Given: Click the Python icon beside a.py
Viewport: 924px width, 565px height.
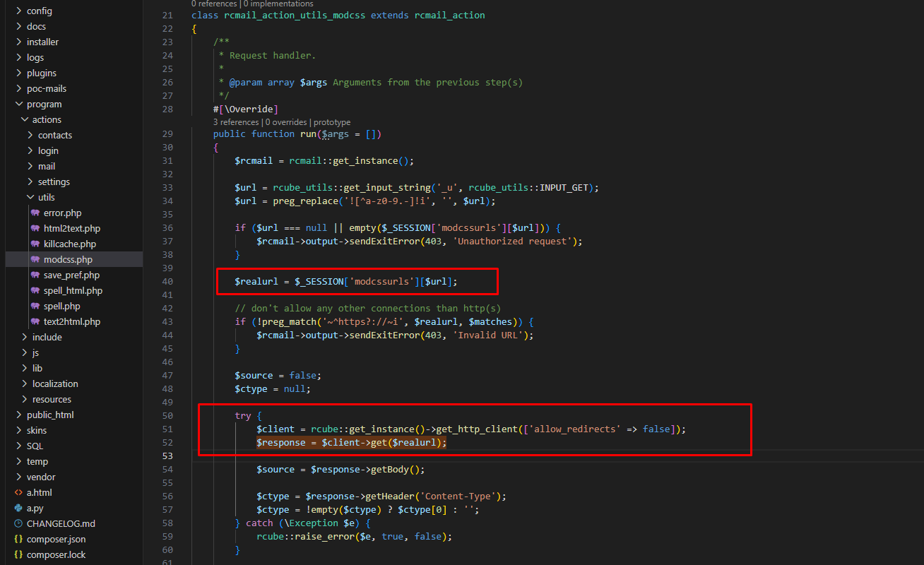Looking at the screenshot, I should click(x=19, y=508).
